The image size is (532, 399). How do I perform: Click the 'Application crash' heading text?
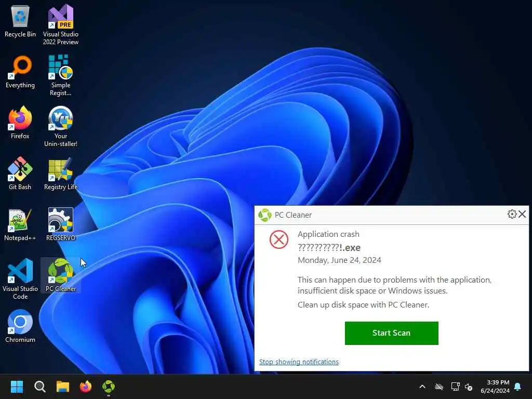click(x=328, y=234)
